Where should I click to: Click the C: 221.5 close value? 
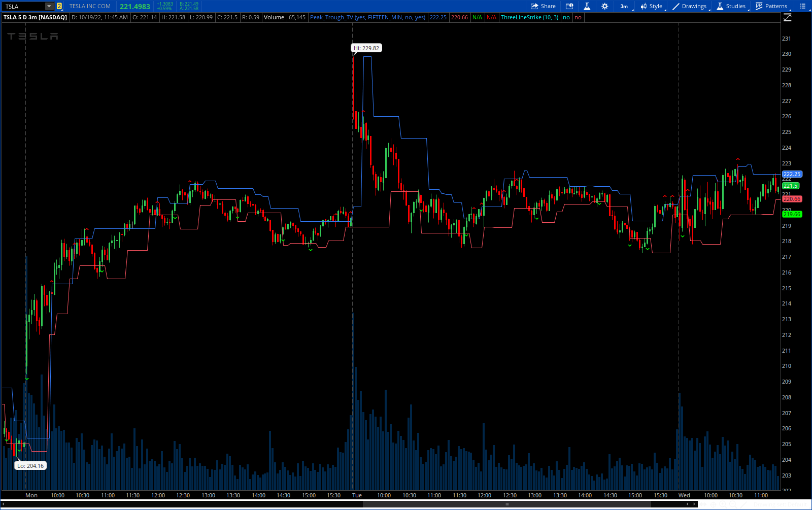click(x=227, y=17)
